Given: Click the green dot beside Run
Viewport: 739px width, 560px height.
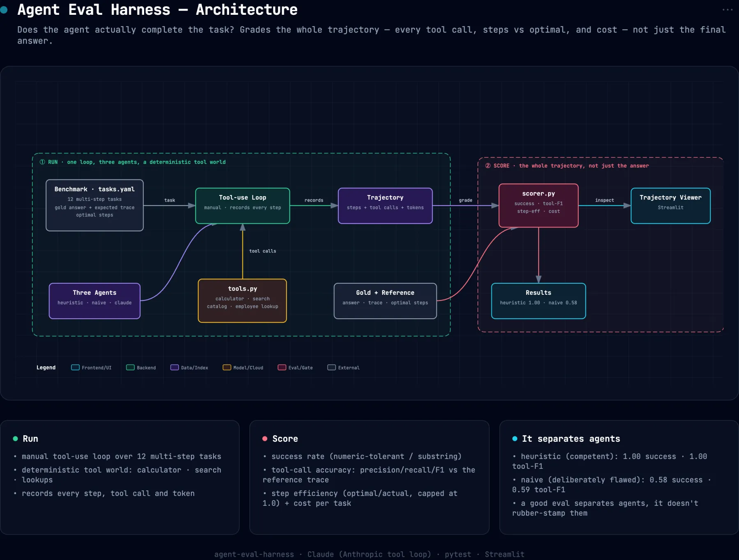Looking at the screenshot, I should (16, 438).
